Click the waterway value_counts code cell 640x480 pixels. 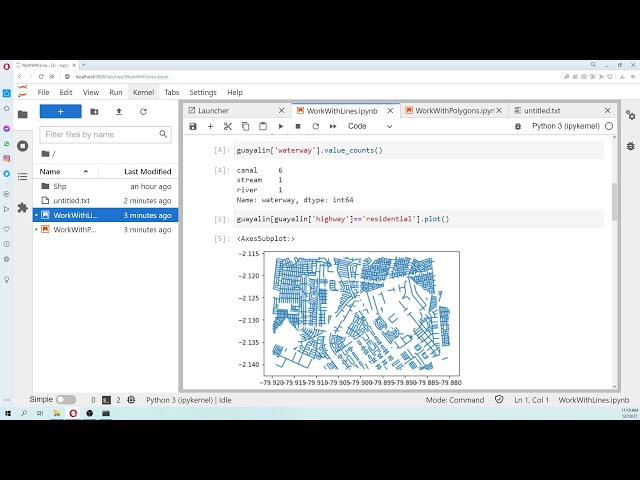point(419,150)
